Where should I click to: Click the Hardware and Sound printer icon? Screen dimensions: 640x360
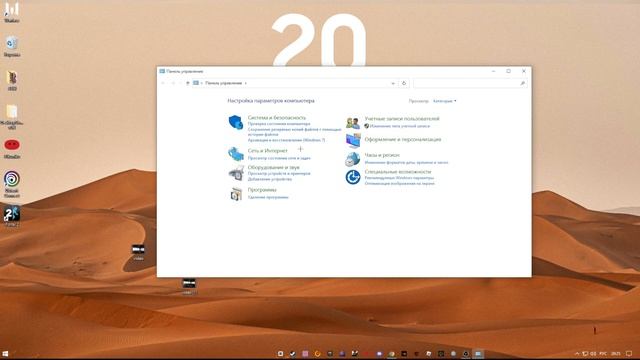click(236, 173)
